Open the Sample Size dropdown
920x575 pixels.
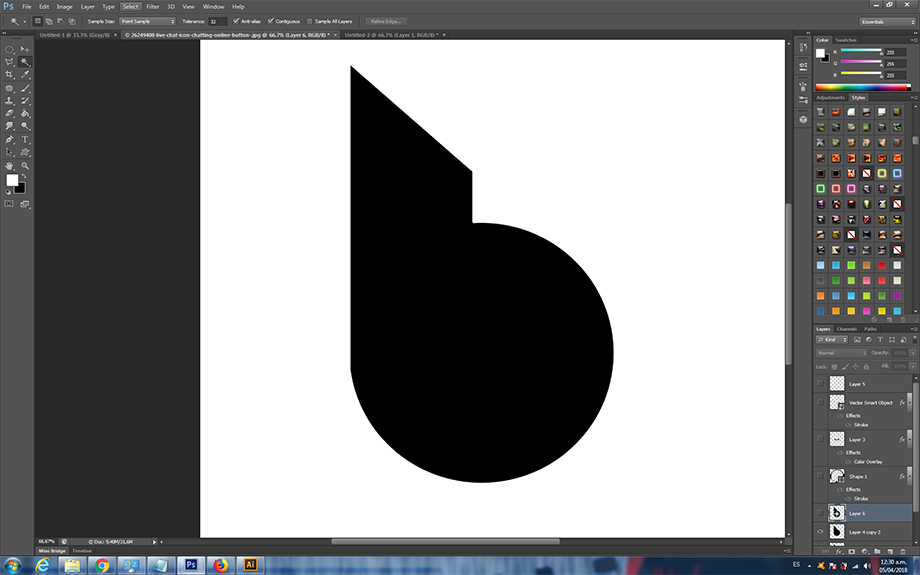[x=147, y=20]
